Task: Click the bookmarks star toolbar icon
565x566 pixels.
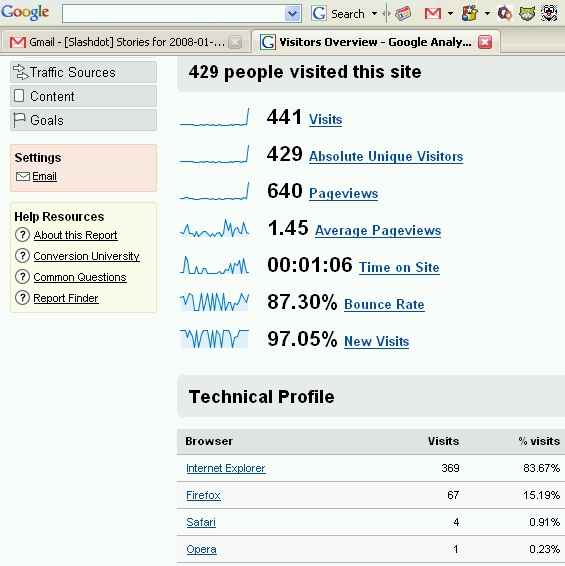Action: tap(470, 14)
